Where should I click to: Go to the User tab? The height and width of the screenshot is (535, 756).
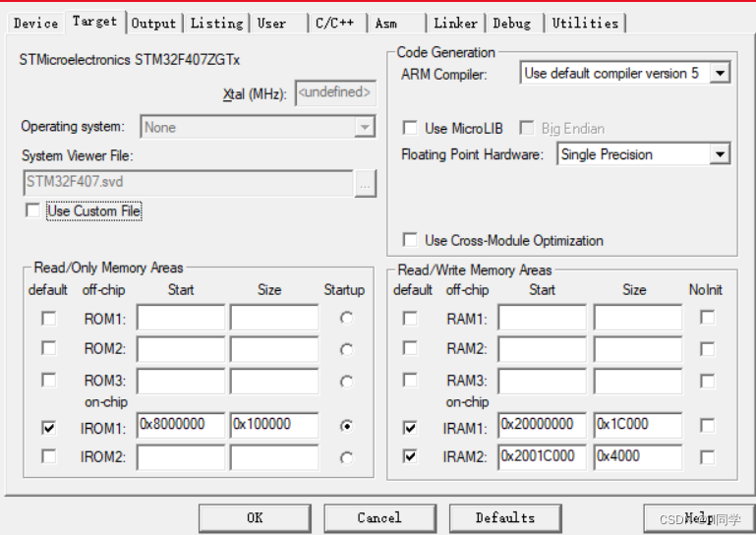pyautogui.click(x=278, y=24)
